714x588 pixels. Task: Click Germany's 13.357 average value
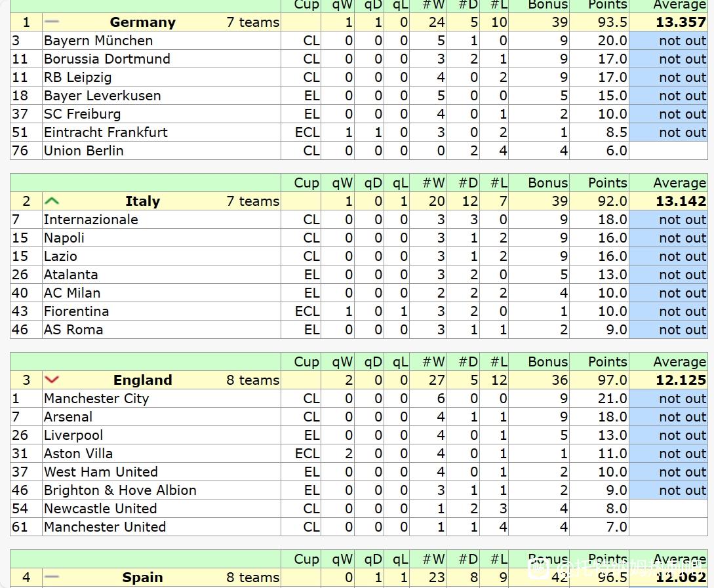(681, 22)
